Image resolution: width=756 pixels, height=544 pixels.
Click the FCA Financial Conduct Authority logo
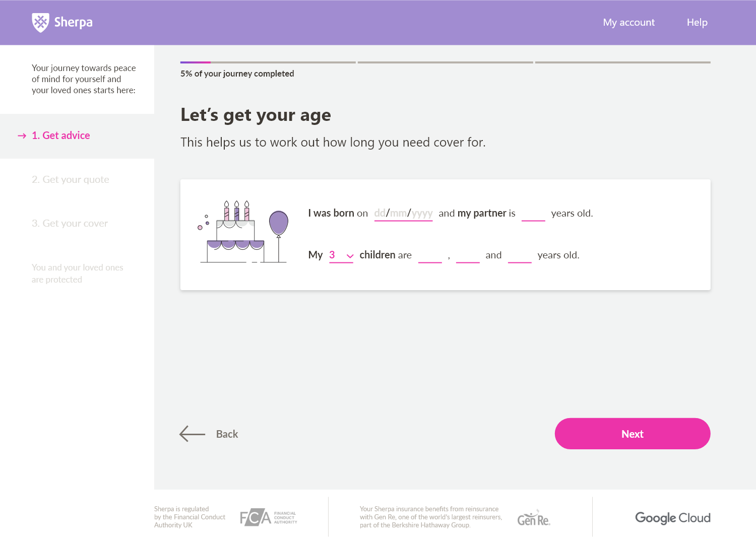[268, 517]
